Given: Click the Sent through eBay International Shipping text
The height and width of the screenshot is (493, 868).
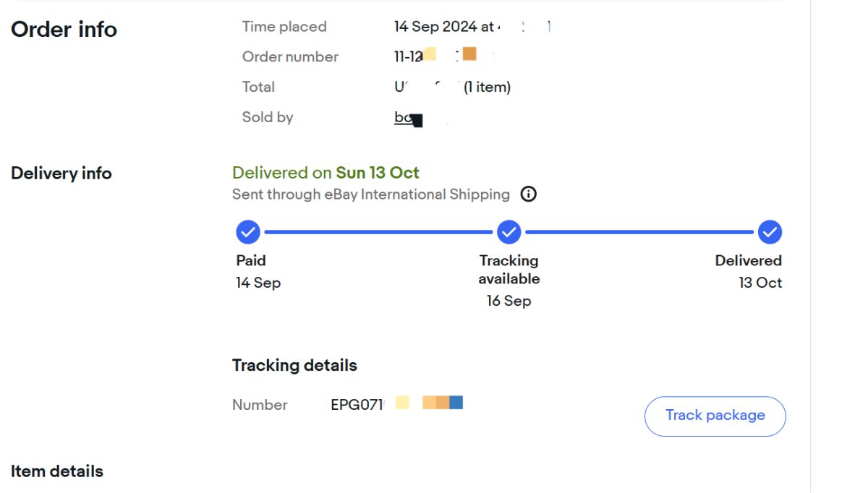Looking at the screenshot, I should point(371,194).
